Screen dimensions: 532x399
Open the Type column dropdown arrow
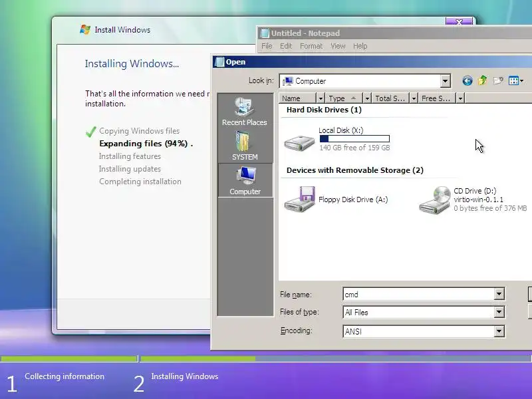367,98
